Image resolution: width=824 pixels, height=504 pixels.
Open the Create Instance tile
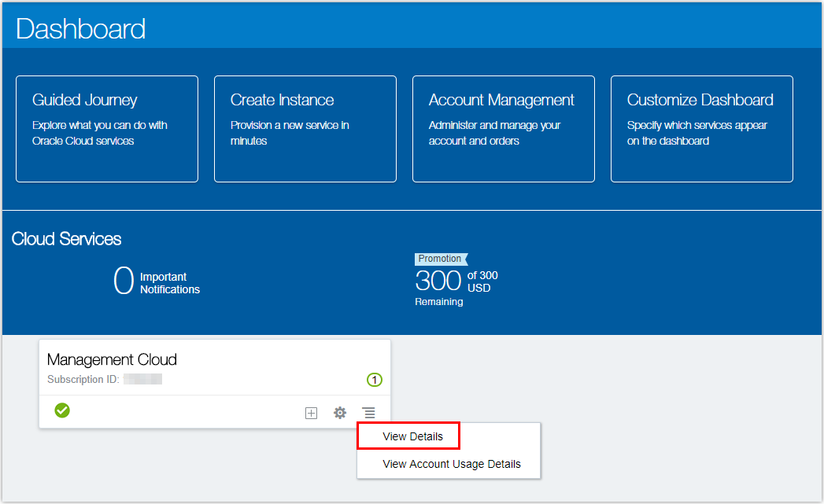pos(305,129)
